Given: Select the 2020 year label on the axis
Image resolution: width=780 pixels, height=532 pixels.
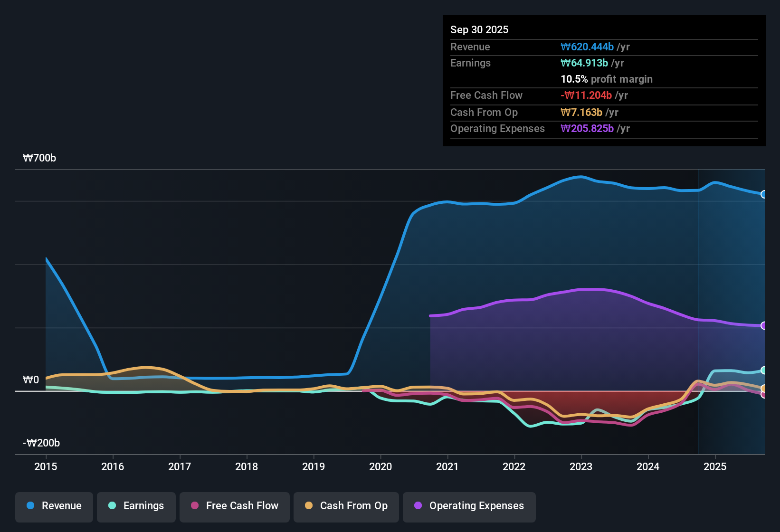Looking at the screenshot, I should tap(380, 467).
